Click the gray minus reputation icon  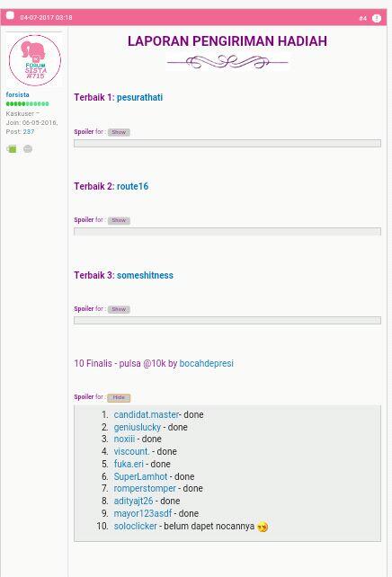coord(28,148)
